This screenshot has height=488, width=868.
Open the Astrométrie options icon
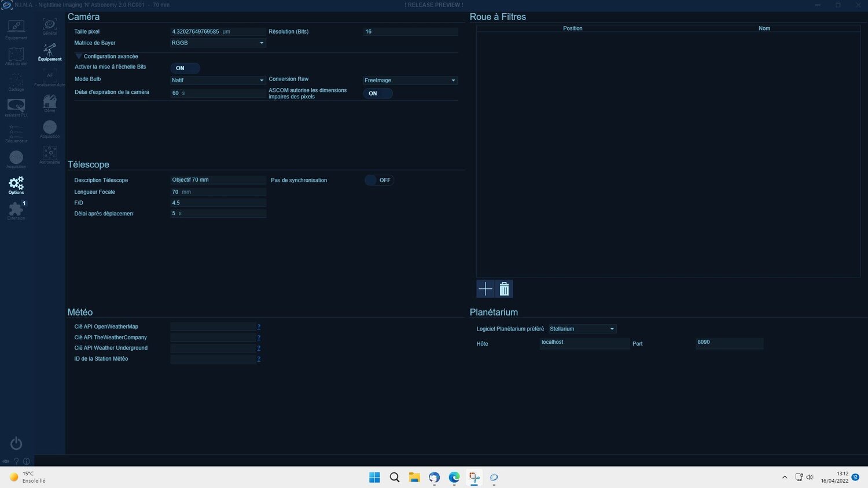(50, 155)
